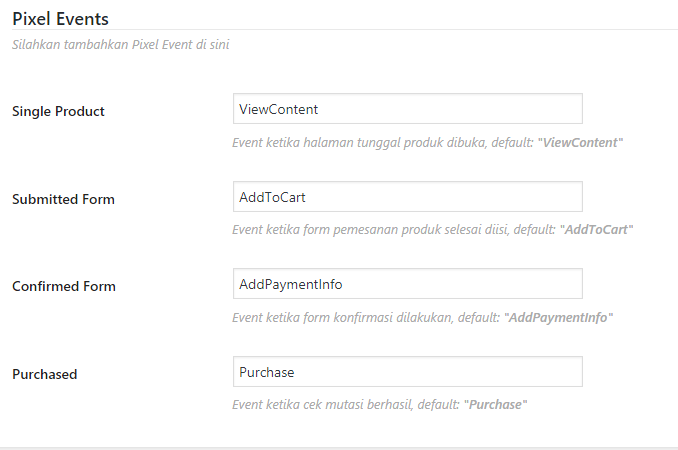Click the "Pixel Events" section heading

point(60,18)
